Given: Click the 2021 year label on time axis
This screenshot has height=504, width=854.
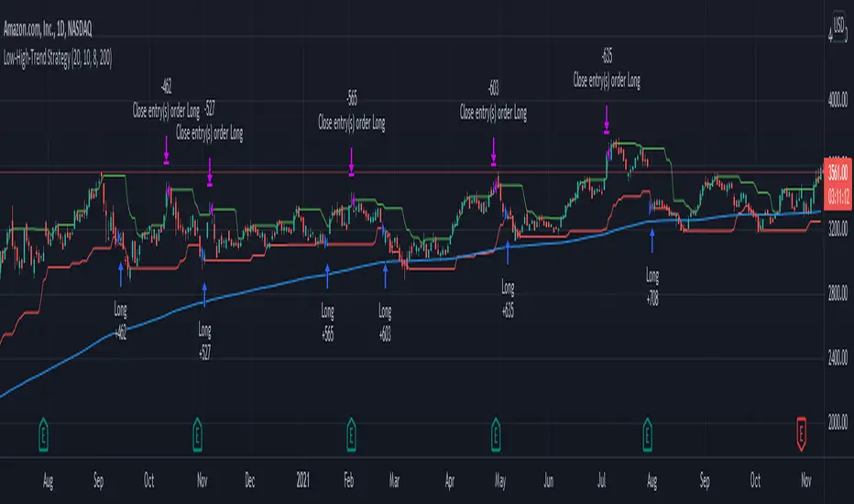Looking at the screenshot, I should click(302, 480).
